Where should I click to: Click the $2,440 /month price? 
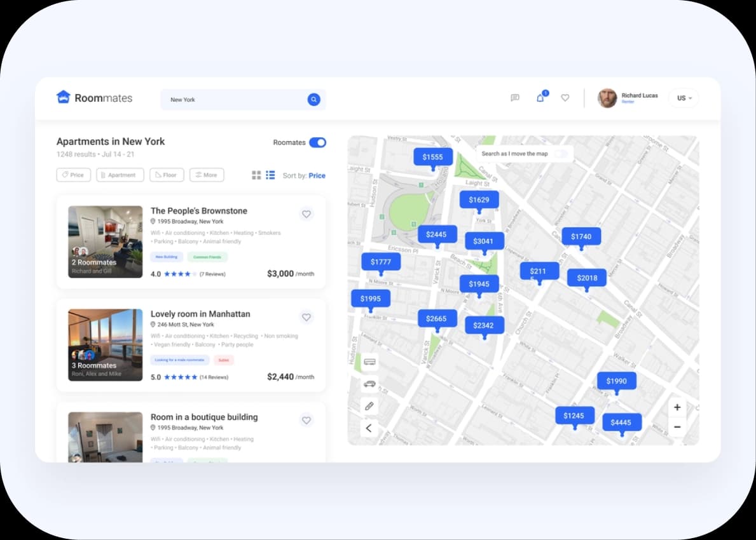(x=291, y=377)
